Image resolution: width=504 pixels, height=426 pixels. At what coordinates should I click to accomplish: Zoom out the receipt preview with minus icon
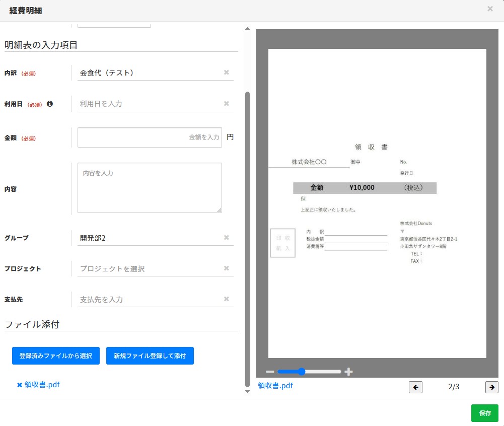click(x=270, y=372)
